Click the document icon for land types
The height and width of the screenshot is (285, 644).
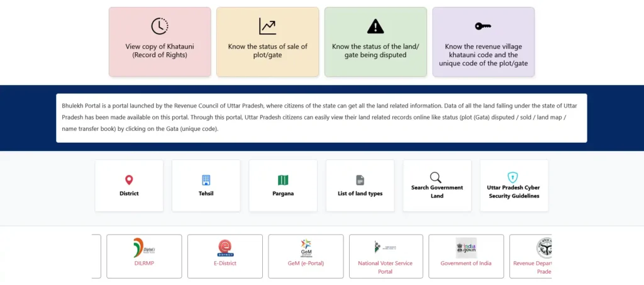(x=360, y=180)
